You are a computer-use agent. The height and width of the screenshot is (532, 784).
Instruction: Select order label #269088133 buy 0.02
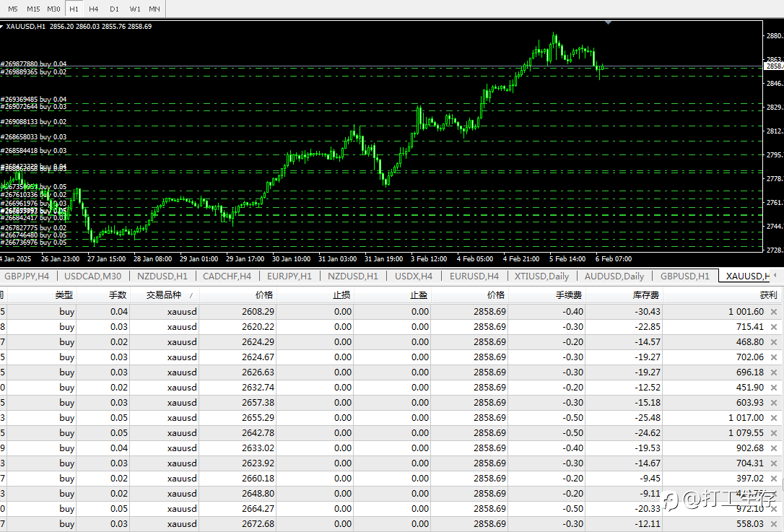pyautogui.click(x=33, y=122)
